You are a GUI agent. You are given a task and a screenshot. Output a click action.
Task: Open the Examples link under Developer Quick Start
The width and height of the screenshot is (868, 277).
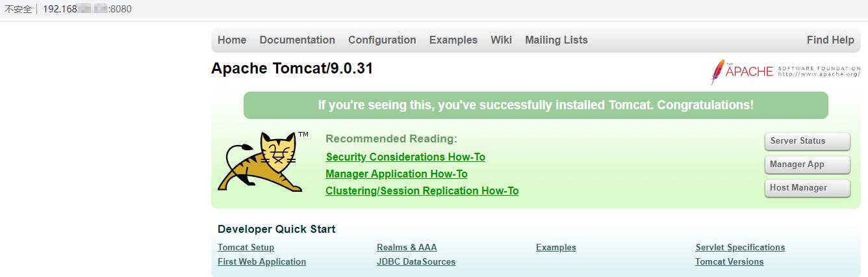click(x=556, y=247)
